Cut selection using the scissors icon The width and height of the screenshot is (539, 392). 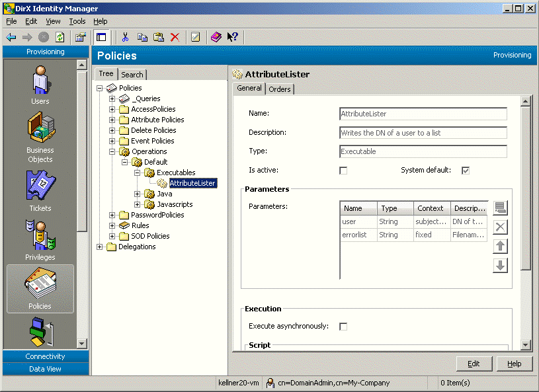point(124,36)
